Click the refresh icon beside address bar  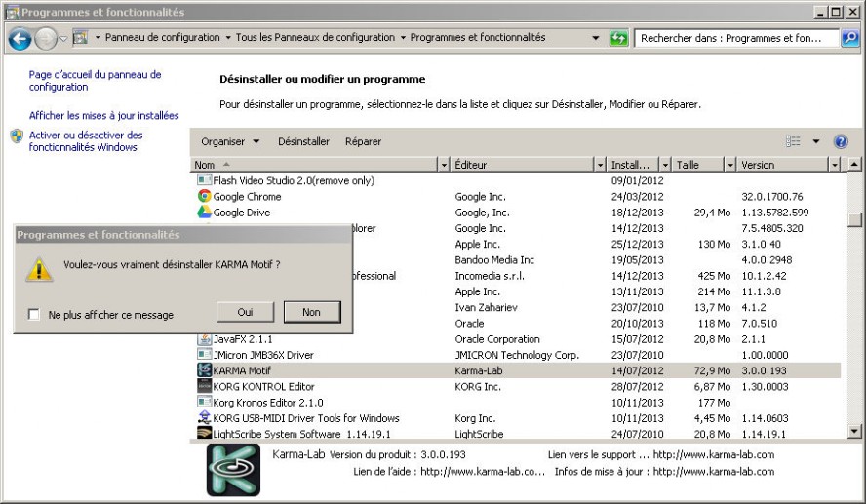point(618,38)
